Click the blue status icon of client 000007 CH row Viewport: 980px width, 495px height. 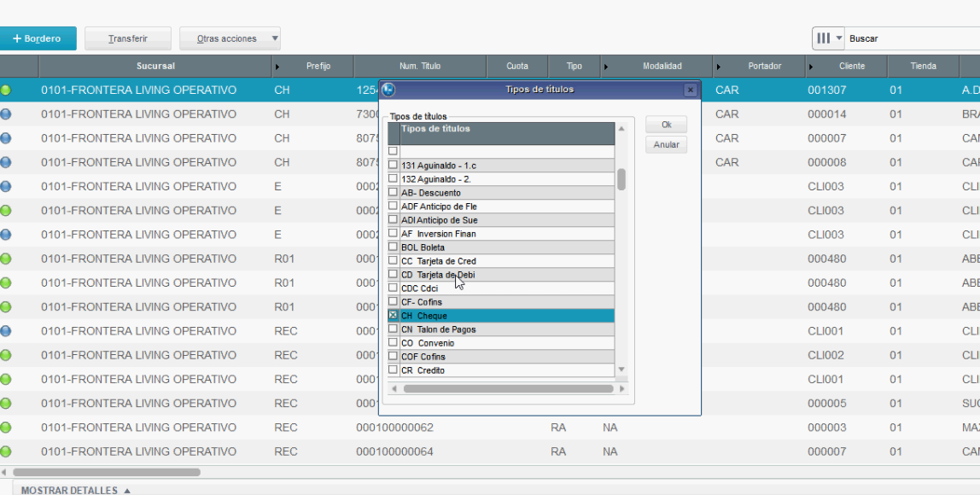[6, 138]
